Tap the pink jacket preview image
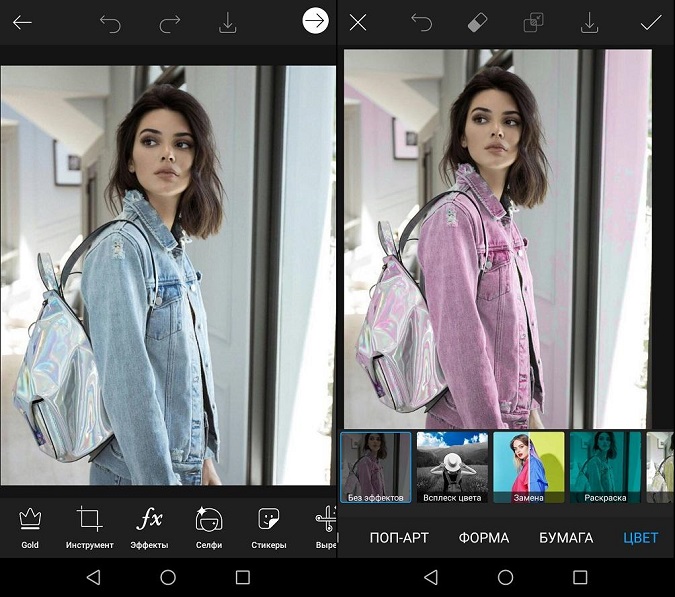Viewport: 675px width, 597px height. [498, 239]
